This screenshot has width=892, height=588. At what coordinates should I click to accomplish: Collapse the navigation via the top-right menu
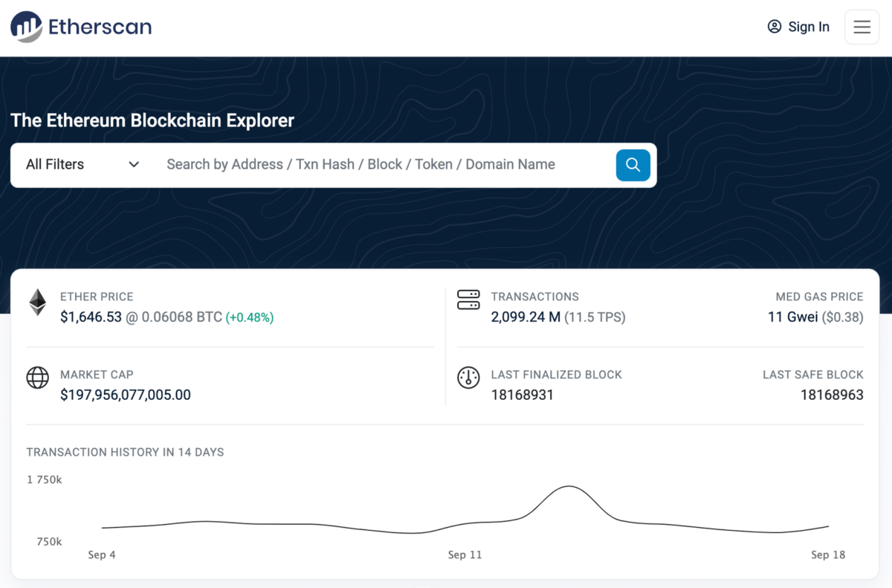[862, 26]
